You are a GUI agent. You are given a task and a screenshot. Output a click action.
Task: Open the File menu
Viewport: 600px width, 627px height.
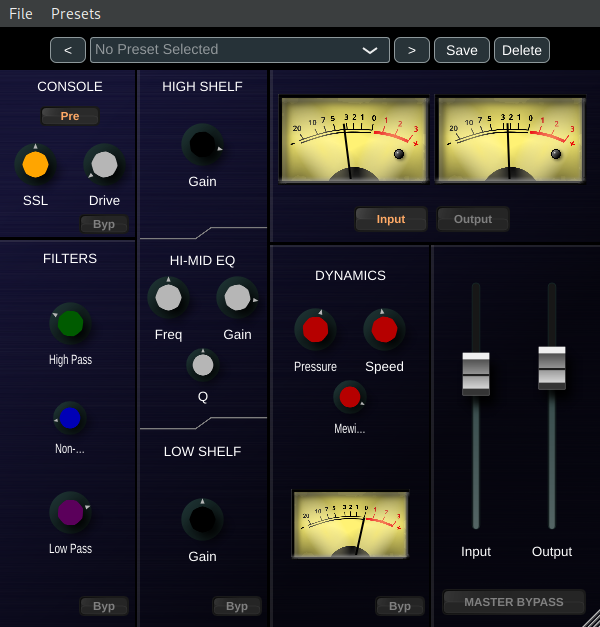tap(21, 14)
